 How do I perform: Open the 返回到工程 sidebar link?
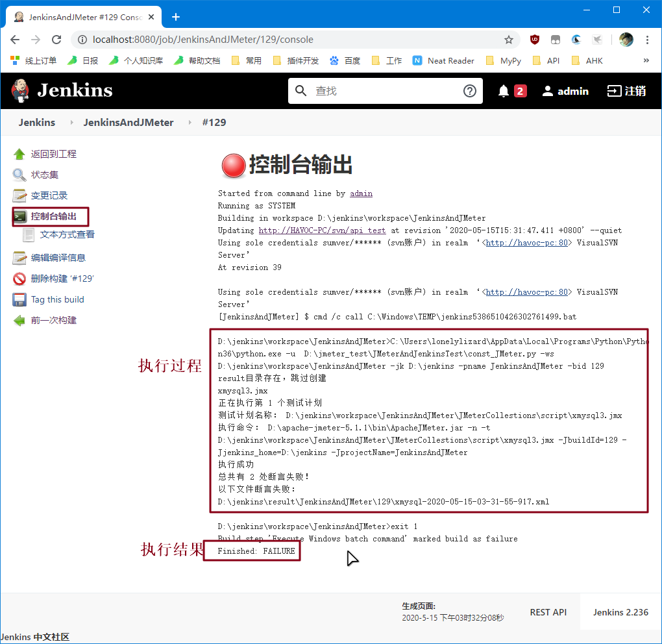point(54,154)
